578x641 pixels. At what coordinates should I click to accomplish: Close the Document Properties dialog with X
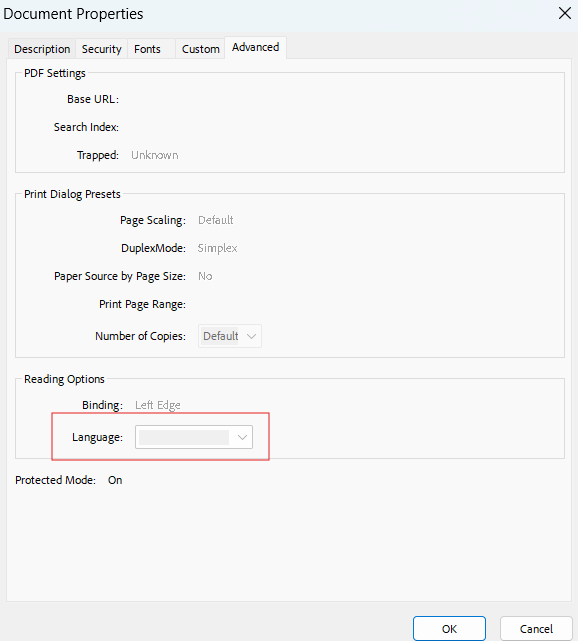click(x=565, y=13)
